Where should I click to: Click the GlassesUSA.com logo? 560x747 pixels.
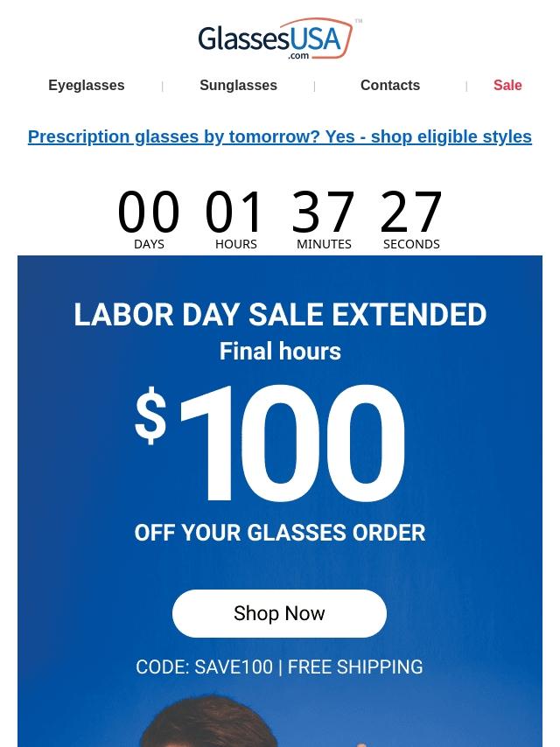click(x=276, y=39)
